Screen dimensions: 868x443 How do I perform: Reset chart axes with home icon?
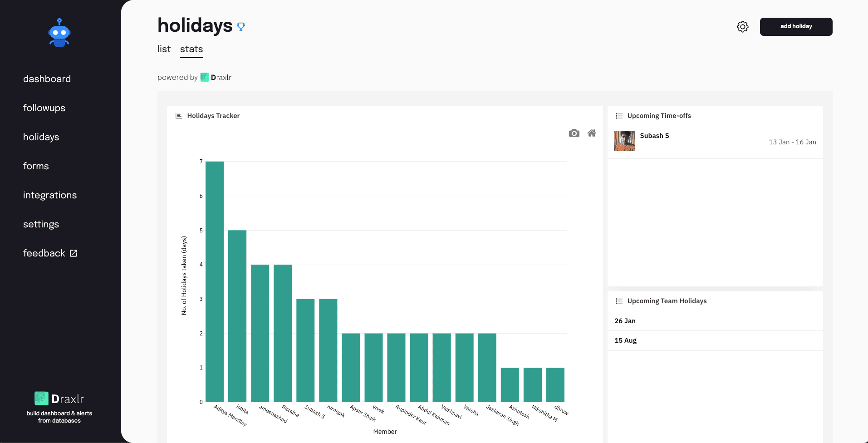click(591, 133)
